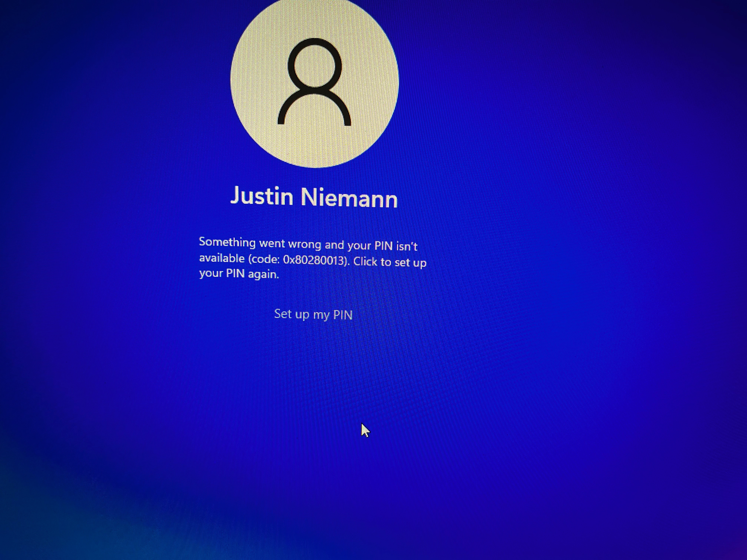Click the 'Set up my PIN' link

point(313,314)
